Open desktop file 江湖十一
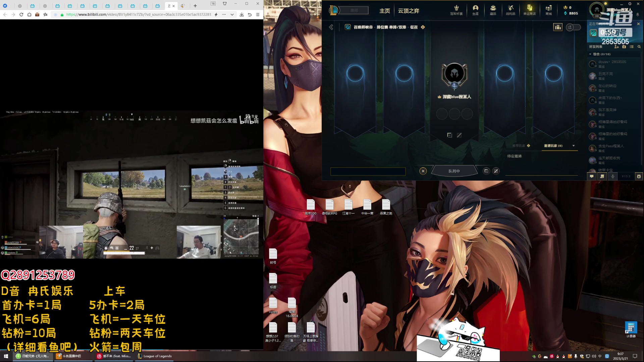The width and height of the screenshot is (644, 362). click(348, 207)
